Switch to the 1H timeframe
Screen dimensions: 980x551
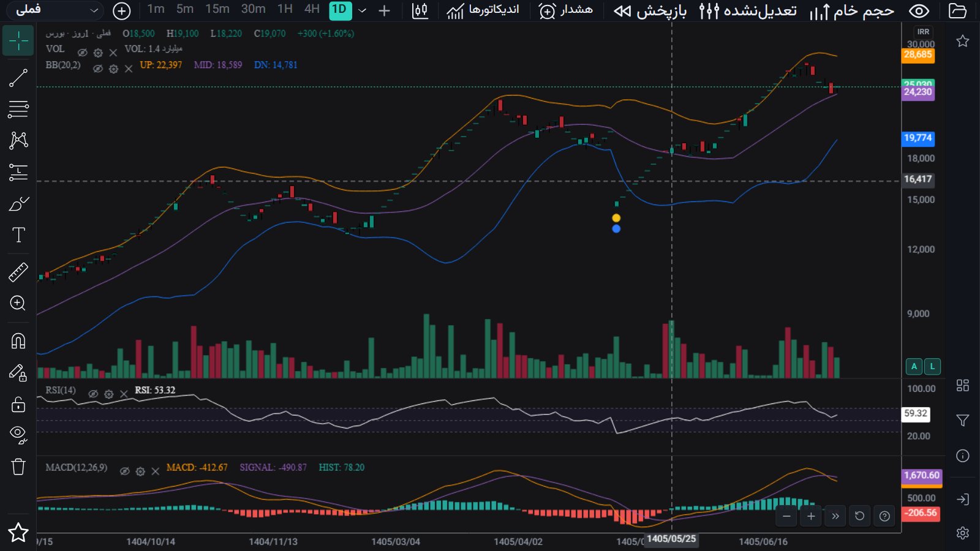coord(285,9)
